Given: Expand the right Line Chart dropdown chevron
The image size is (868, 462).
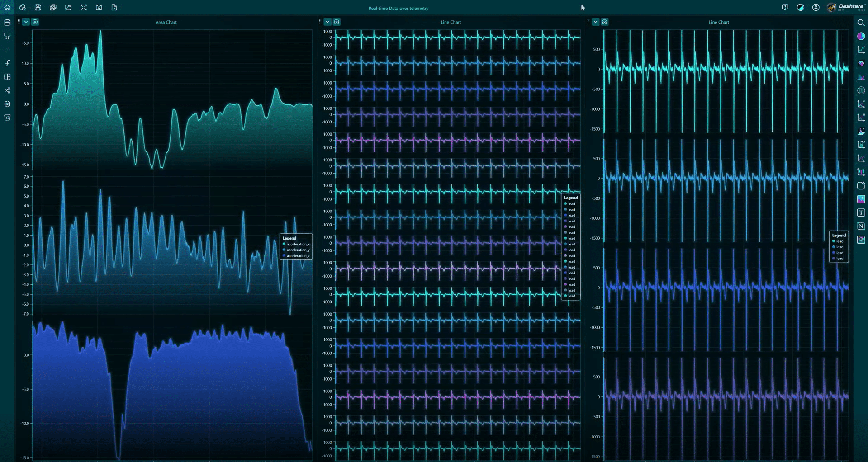Looking at the screenshot, I should [x=595, y=22].
